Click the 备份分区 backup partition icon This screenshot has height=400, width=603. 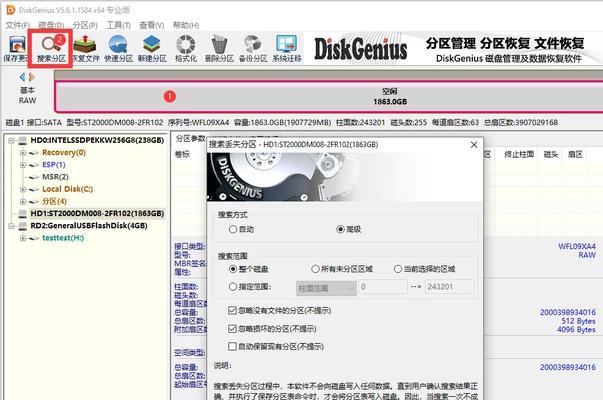click(x=253, y=49)
